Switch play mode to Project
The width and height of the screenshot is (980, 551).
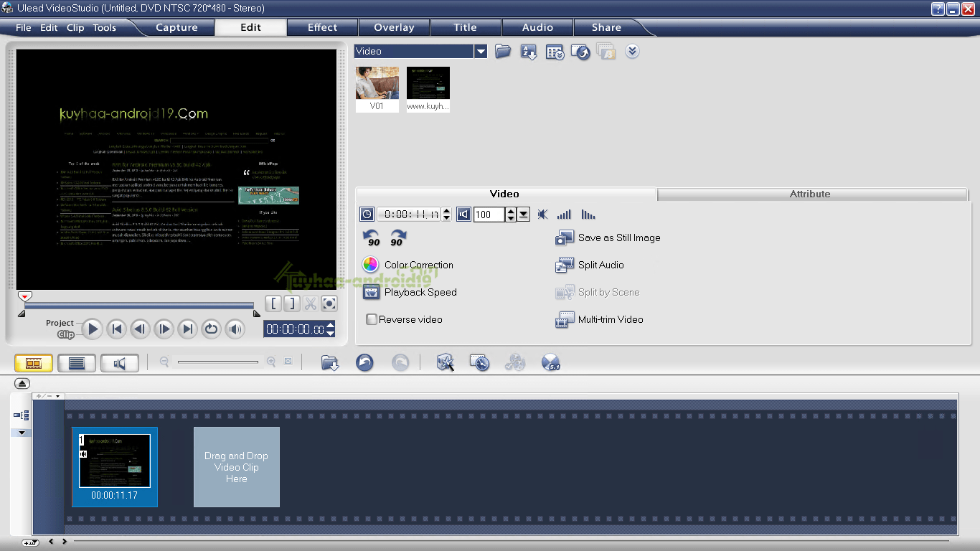pyautogui.click(x=60, y=323)
